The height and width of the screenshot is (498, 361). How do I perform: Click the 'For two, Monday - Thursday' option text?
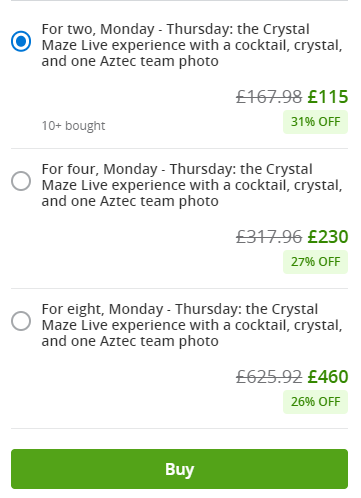(192, 45)
